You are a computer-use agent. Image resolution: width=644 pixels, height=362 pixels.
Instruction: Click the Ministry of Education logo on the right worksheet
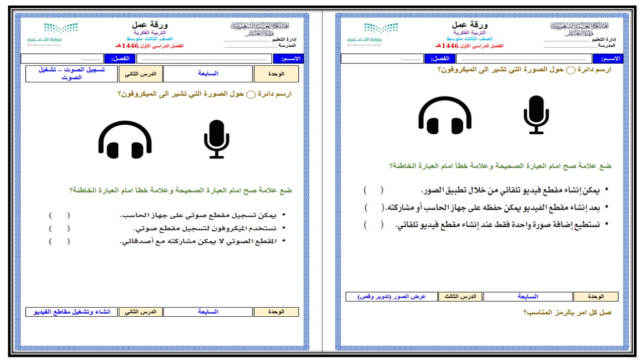tap(372, 35)
